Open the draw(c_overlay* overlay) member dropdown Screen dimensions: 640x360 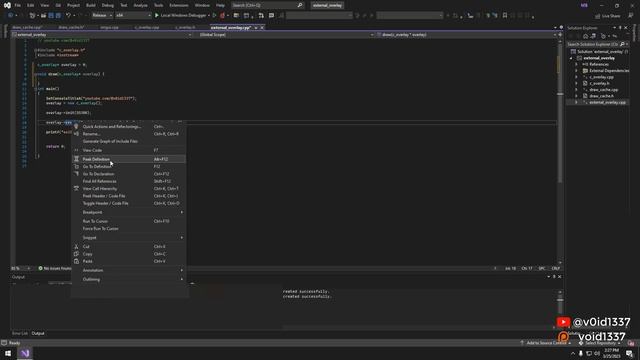466,35
